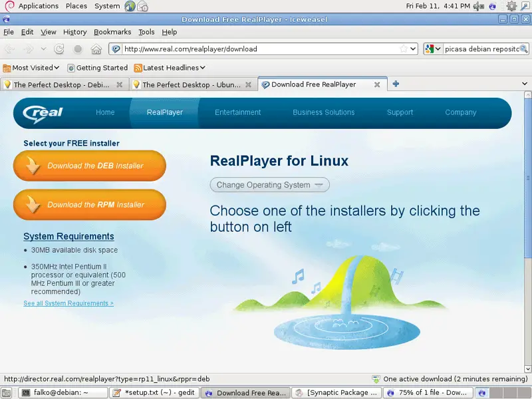Screen dimensions: 532x399
Task: Click the scrollbar up arrow
Action: coord(527,94)
